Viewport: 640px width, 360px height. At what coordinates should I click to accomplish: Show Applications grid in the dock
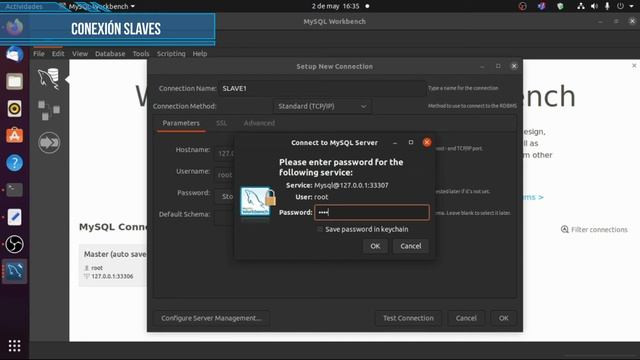coord(14,346)
